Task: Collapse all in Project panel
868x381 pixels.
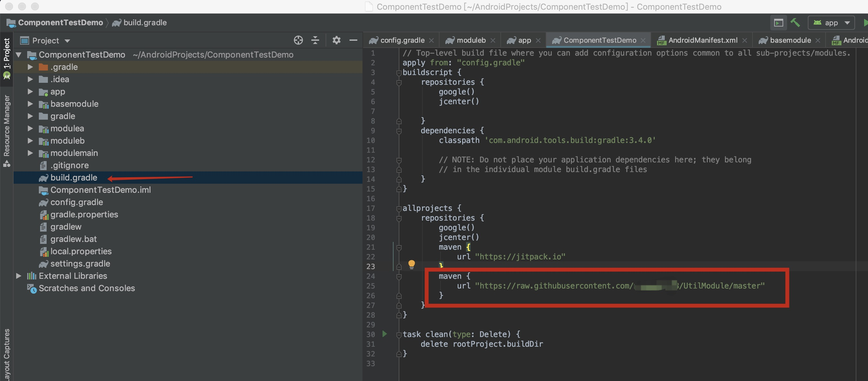Action: [315, 40]
